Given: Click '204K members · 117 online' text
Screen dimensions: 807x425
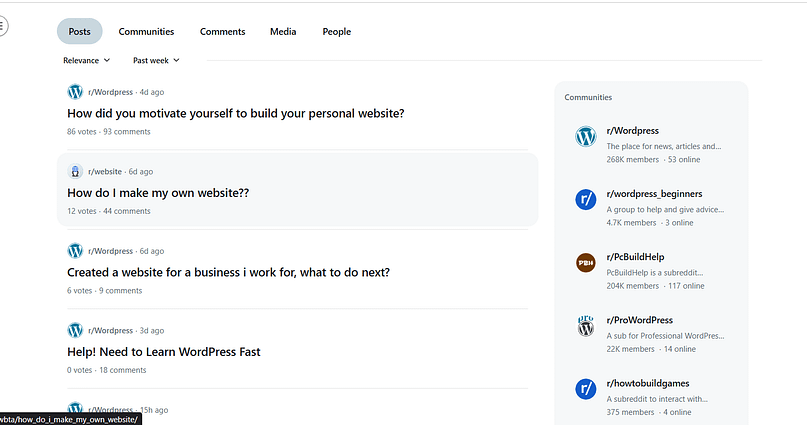Looking at the screenshot, I should click(x=655, y=286).
